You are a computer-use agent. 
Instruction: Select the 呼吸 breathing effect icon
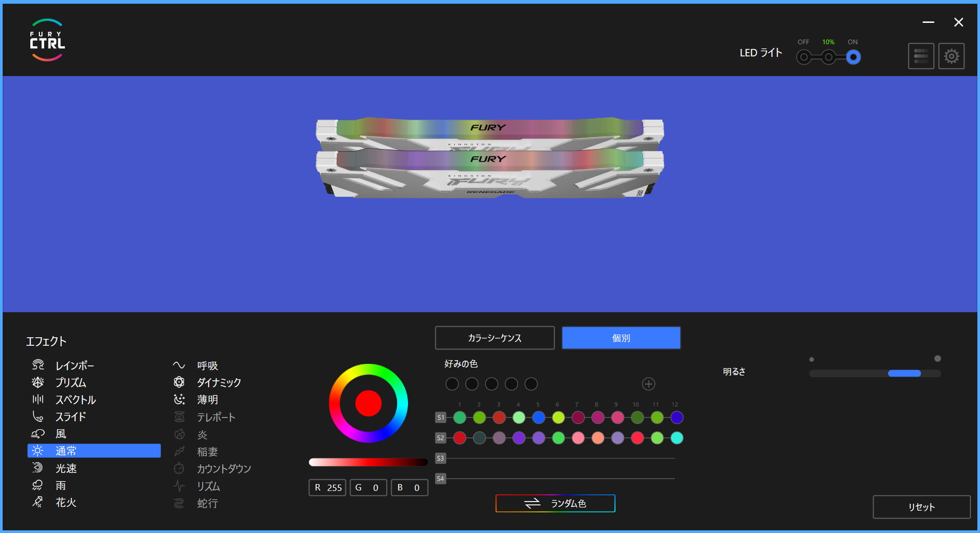pos(179,365)
